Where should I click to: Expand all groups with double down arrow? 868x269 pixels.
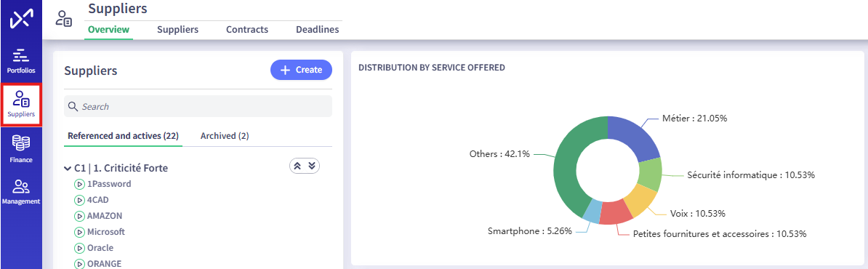coord(312,166)
